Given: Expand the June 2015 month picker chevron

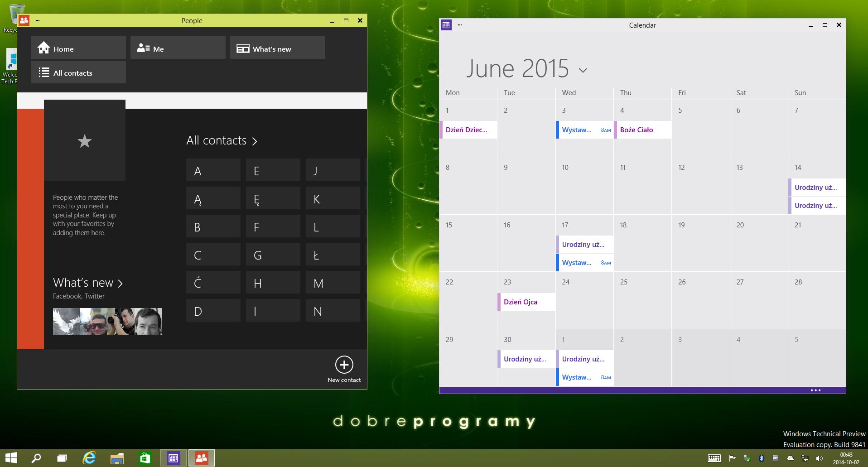Looking at the screenshot, I should point(583,70).
